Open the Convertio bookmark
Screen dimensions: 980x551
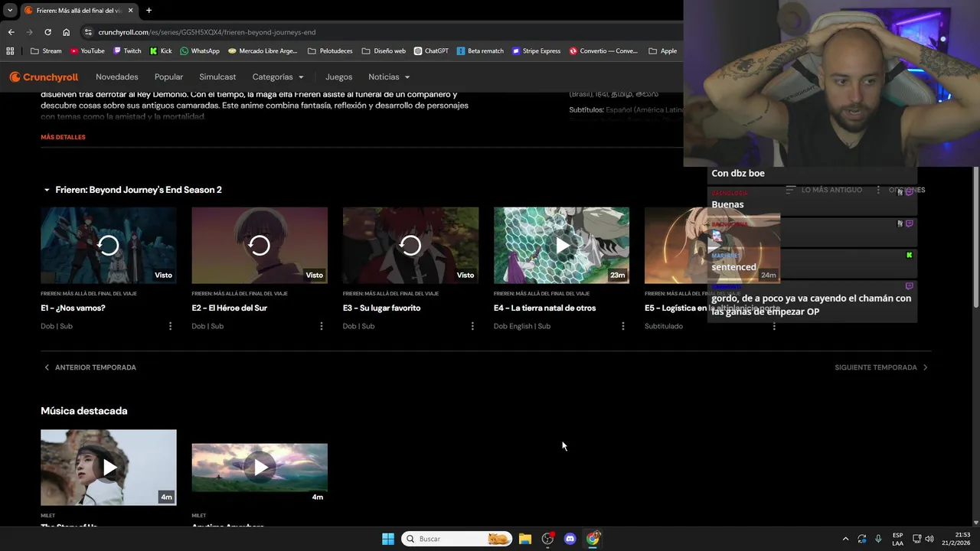603,51
